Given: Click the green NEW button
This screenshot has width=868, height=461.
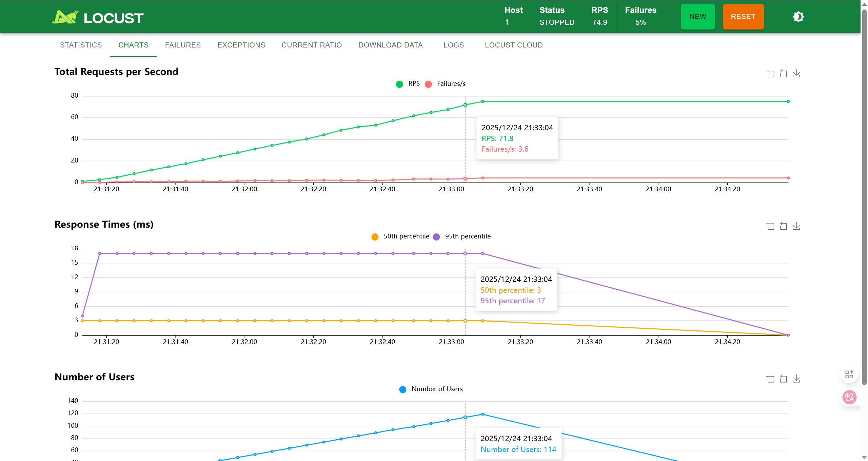Looking at the screenshot, I should click(x=697, y=17).
